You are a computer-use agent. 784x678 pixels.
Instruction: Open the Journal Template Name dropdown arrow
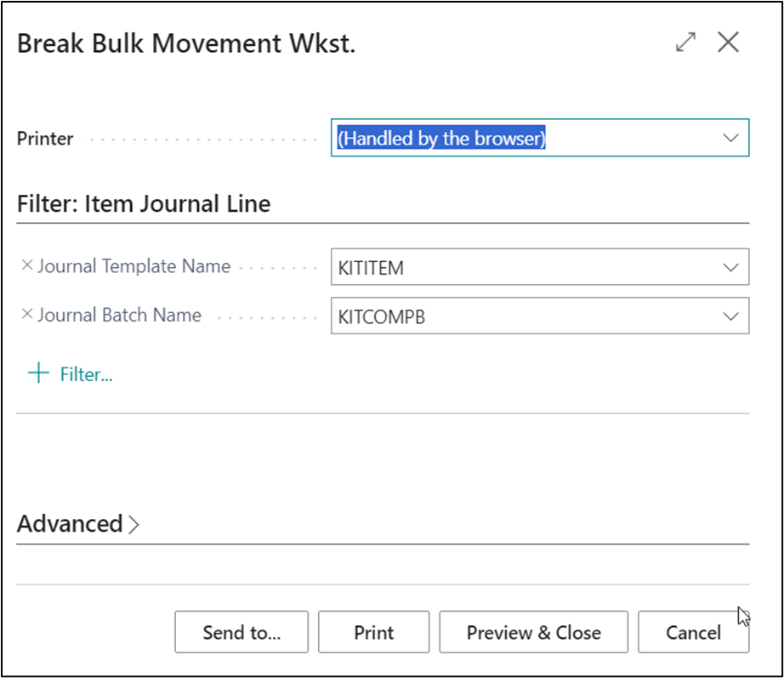(x=730, y=268)
